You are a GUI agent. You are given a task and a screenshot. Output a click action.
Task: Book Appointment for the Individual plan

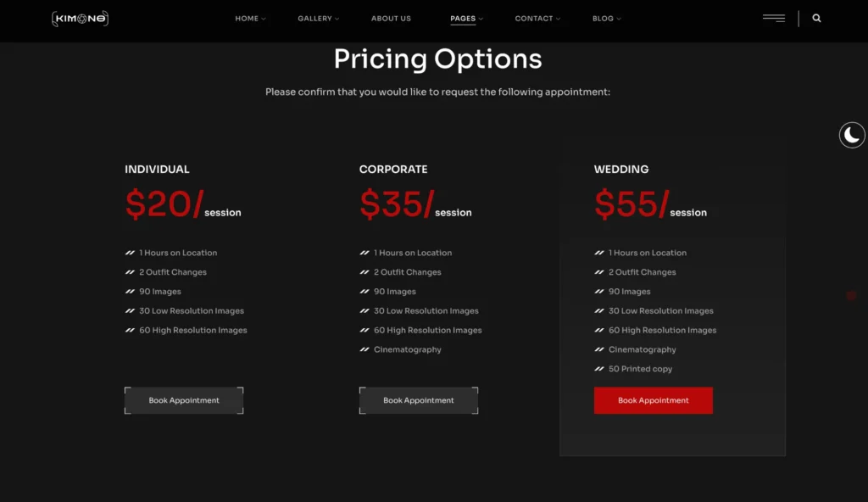184,400
